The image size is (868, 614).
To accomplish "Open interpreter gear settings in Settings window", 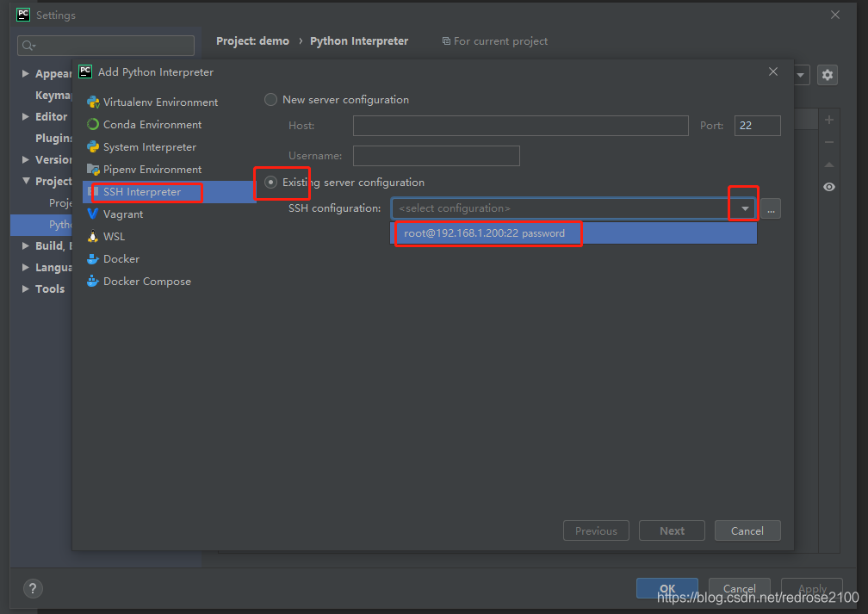I will point(827,75).
